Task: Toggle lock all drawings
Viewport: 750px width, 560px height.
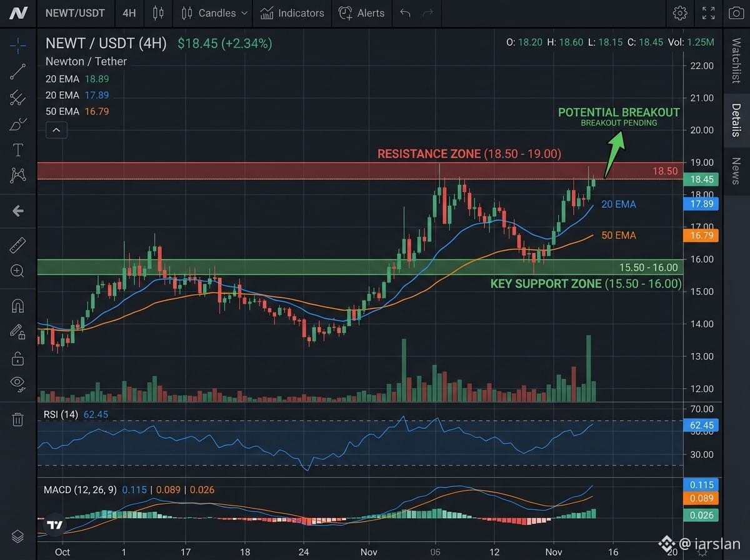Action: coord(17,358)
